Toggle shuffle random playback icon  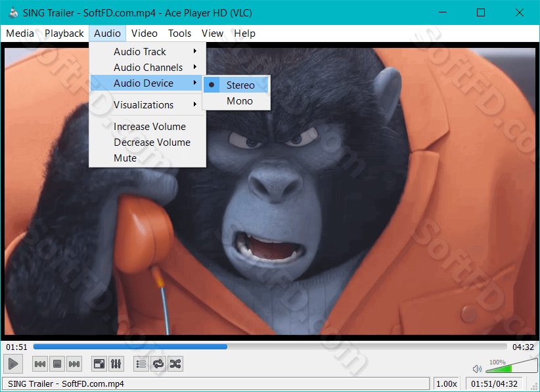click(175, 364)
